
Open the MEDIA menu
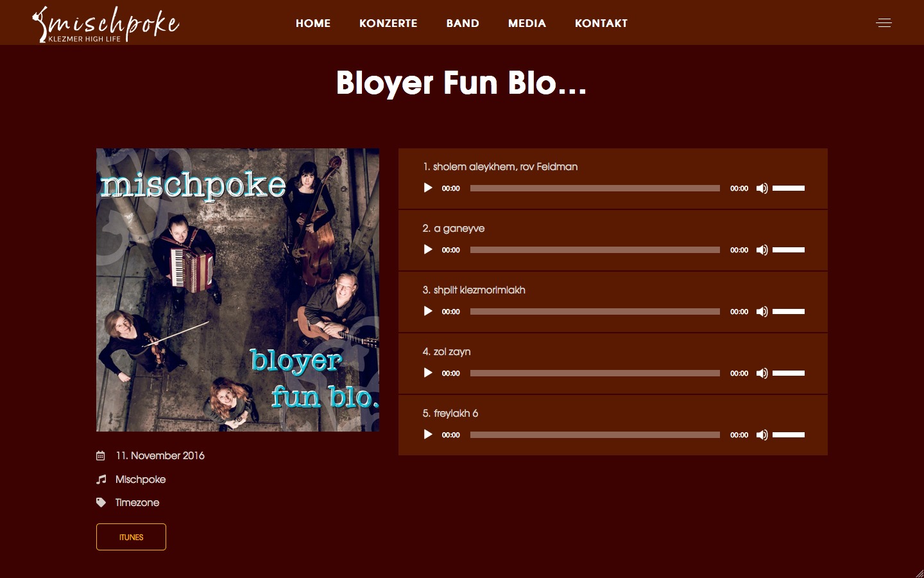pyautogui.click(x=527, y=23)
